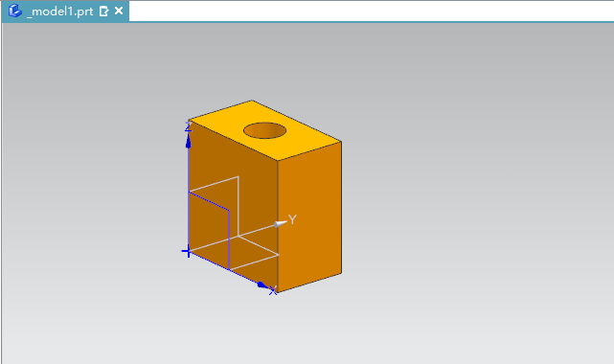Select the Z axis label
The image size is (614, 364).
coord(188,126)
